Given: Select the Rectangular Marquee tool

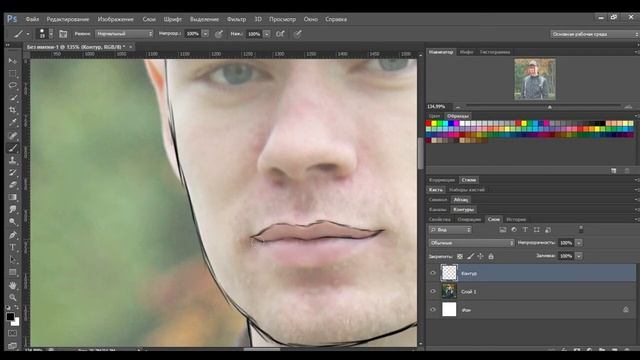Looking at the screenshot, I should pyautogui.click(x=13, y=73).
